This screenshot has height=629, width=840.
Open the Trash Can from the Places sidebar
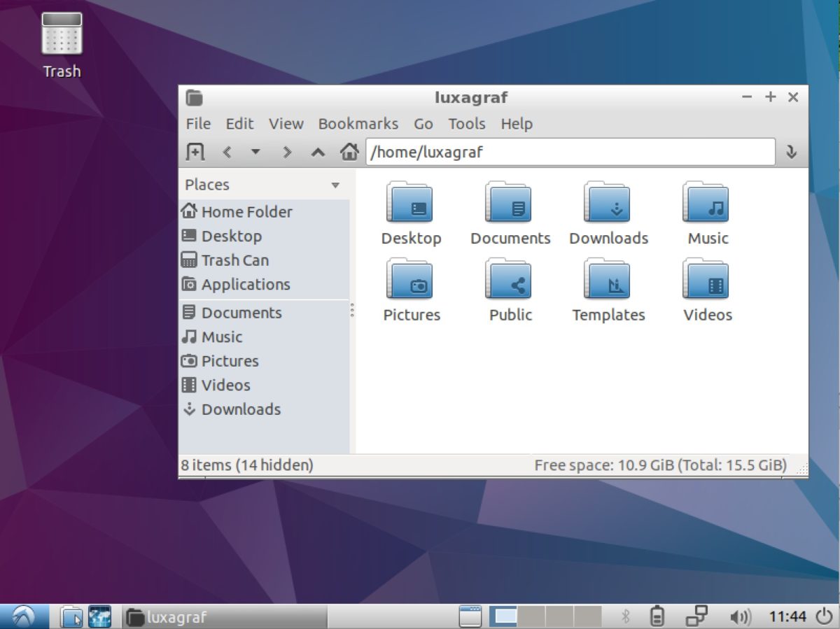(234, 260)
